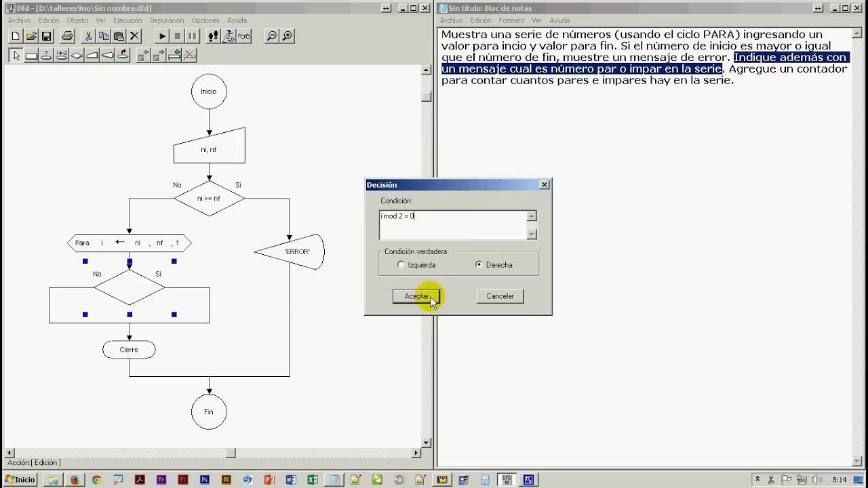Viewport: 868px width, 488px height.
Task: Click the Print icon in Dfd toolbar
Action: (67, 36)
